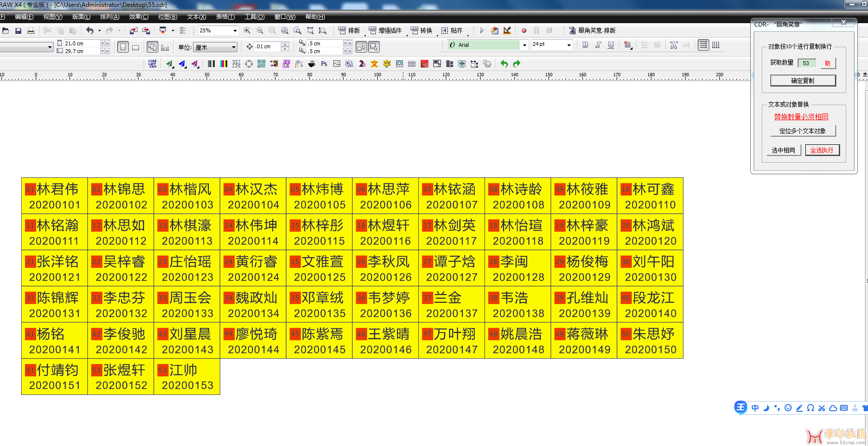Click the save document icon
This screenshot has height=446, width=868.
pyautogui.click(x=18, y=30)
